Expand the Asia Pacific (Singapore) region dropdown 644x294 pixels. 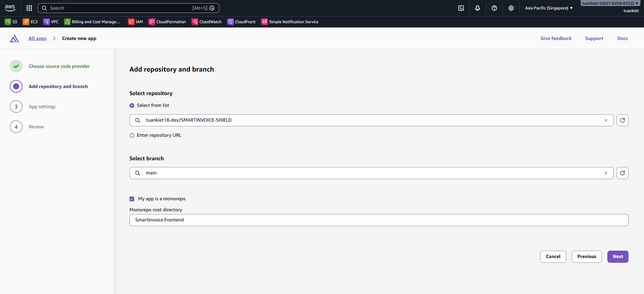pos(548,8)
